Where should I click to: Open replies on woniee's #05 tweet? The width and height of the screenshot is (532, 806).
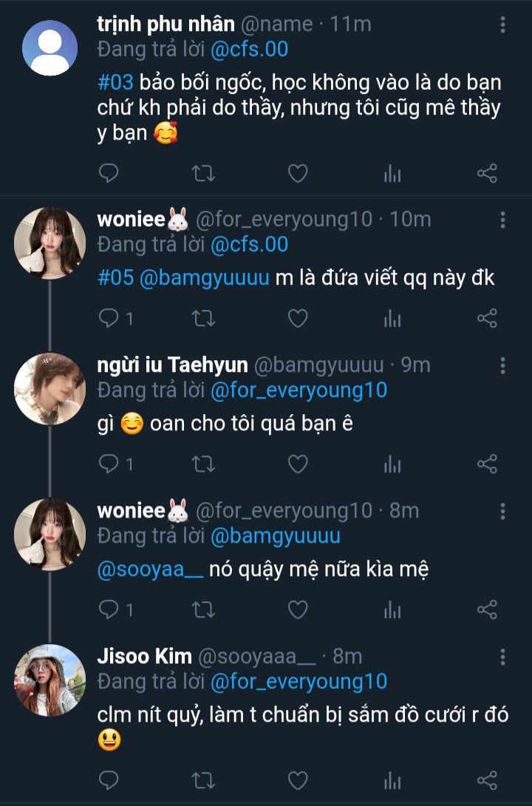click(116, 319)
